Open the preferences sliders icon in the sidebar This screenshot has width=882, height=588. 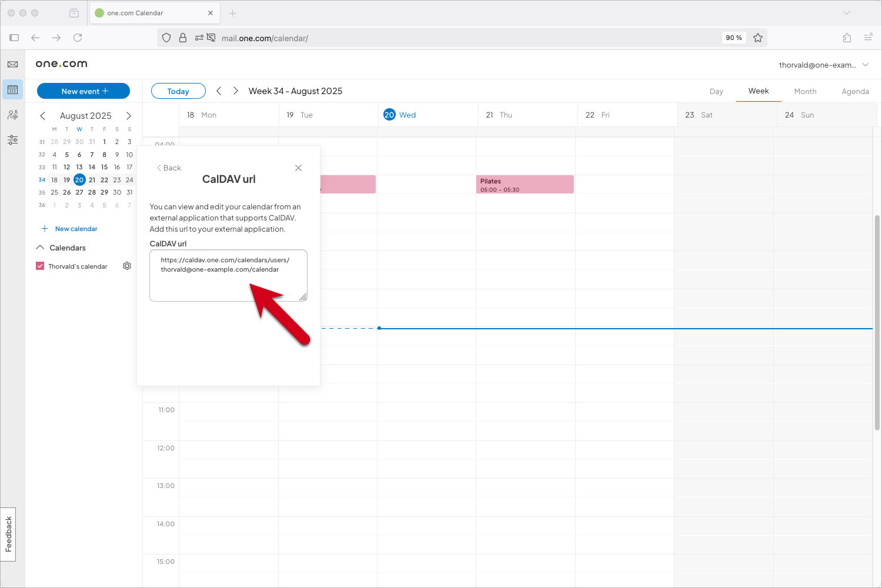pos(12,140)
